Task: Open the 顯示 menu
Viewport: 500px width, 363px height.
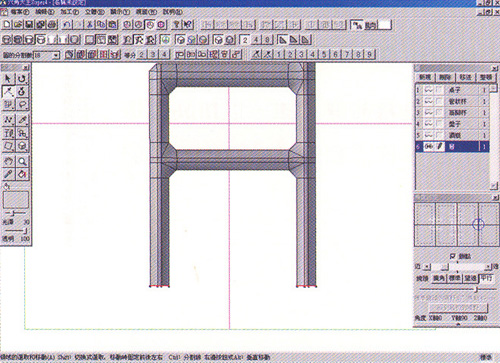Action: point(120,12)
